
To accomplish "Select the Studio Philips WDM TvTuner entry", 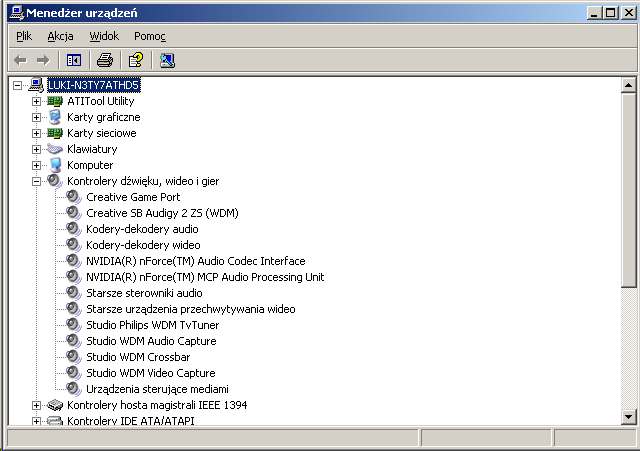I will tap(152, 325).
